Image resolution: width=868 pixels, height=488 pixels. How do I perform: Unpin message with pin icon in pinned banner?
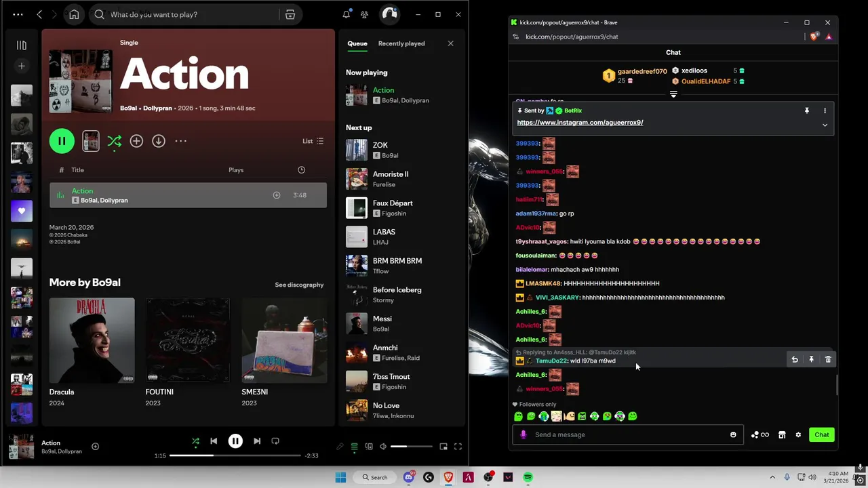point(807,110)
